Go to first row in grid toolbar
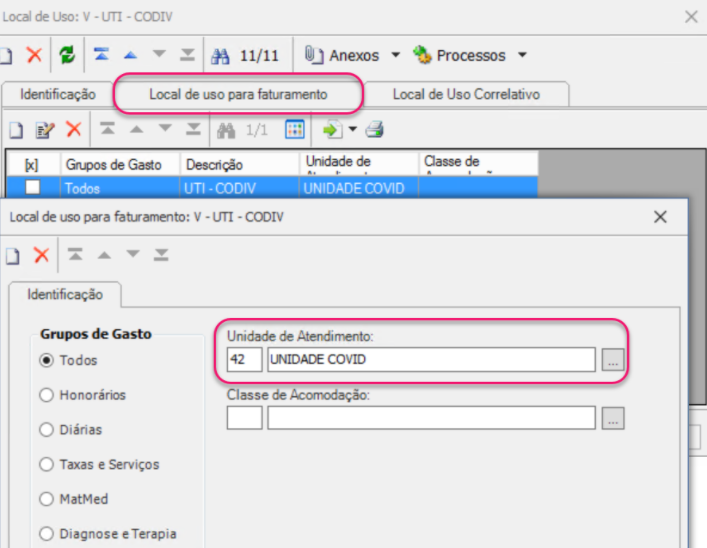 click(107, 129)
